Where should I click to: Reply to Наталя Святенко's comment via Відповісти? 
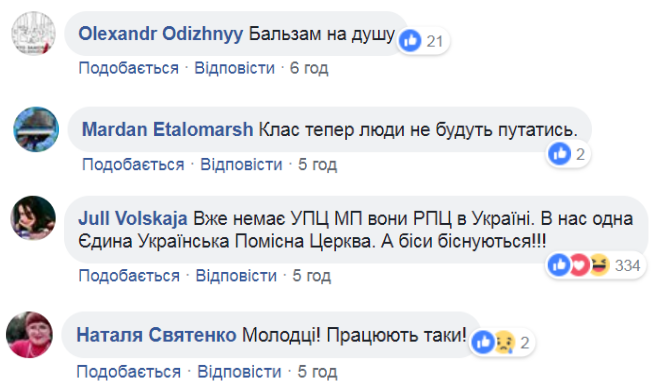point(239,372)
